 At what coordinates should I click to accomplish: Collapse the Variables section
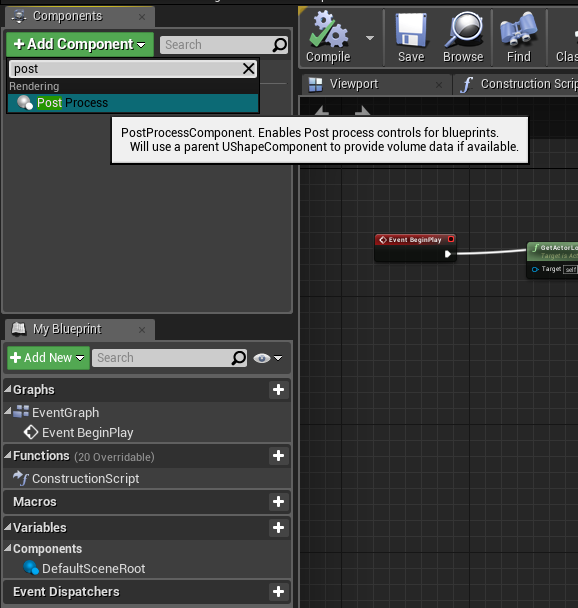click(x=8, y=527)
